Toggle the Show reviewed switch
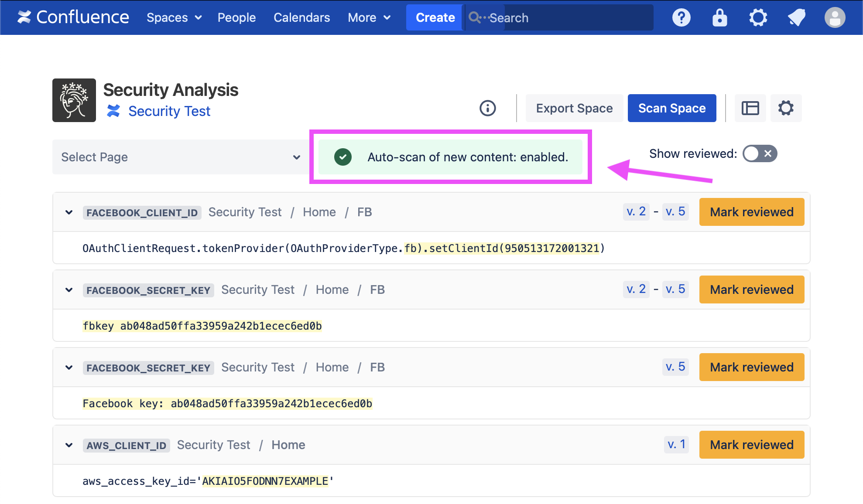The height and width of the screenshot is (504, 863). click(760, 153)
